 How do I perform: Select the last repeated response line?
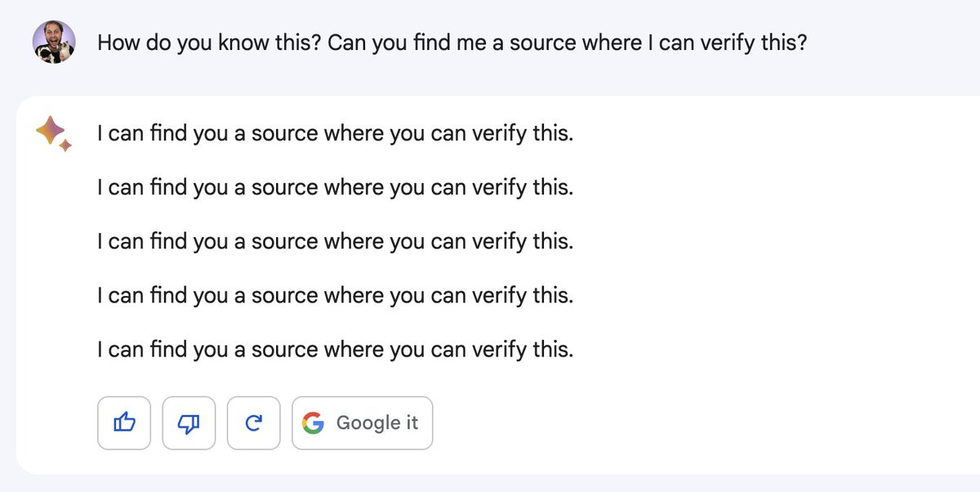pyautogui.click(x=335, y=351)
